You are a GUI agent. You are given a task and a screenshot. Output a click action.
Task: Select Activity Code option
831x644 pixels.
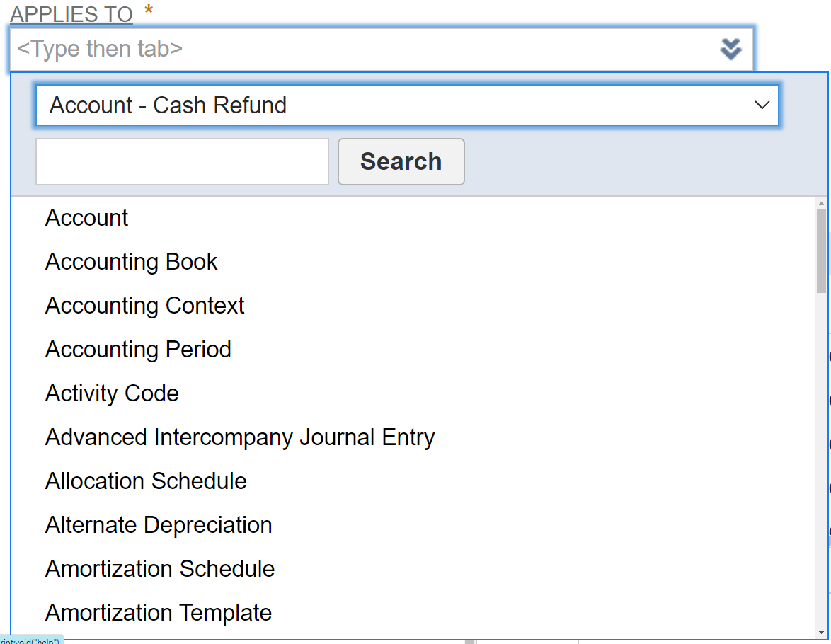[x=112, y=393]
